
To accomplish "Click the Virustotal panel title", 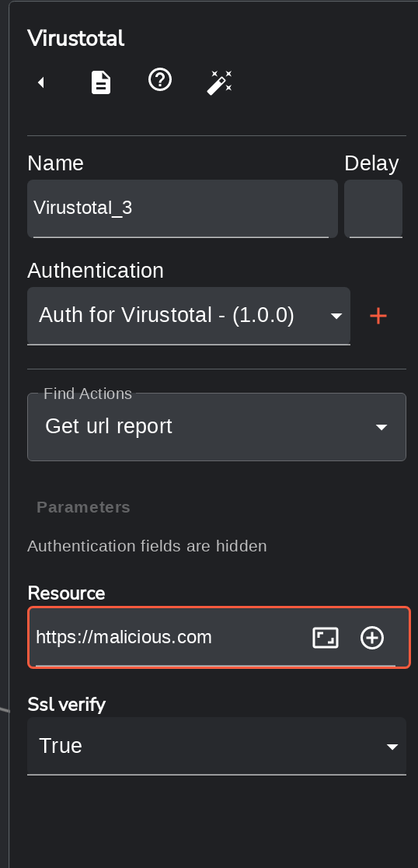I will point(75,39).
